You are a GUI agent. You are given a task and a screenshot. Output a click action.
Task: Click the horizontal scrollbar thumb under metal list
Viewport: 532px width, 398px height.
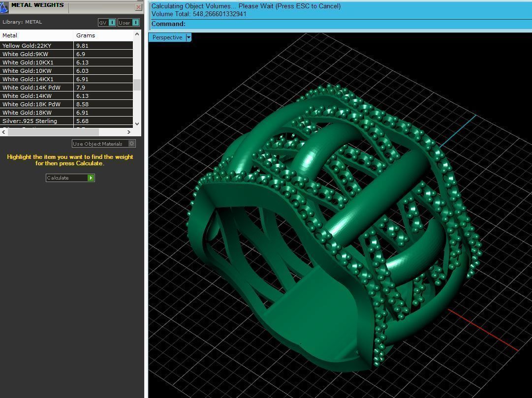coord(53,132)
